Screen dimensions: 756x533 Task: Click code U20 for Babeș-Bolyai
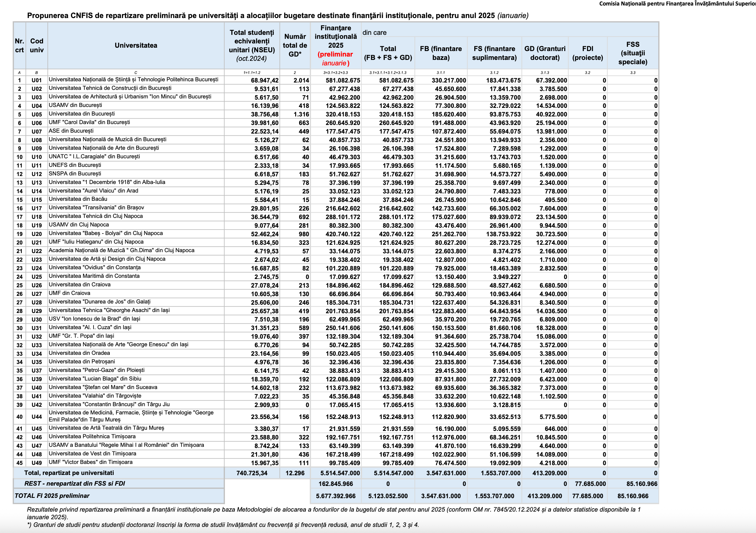coord(37,234)
